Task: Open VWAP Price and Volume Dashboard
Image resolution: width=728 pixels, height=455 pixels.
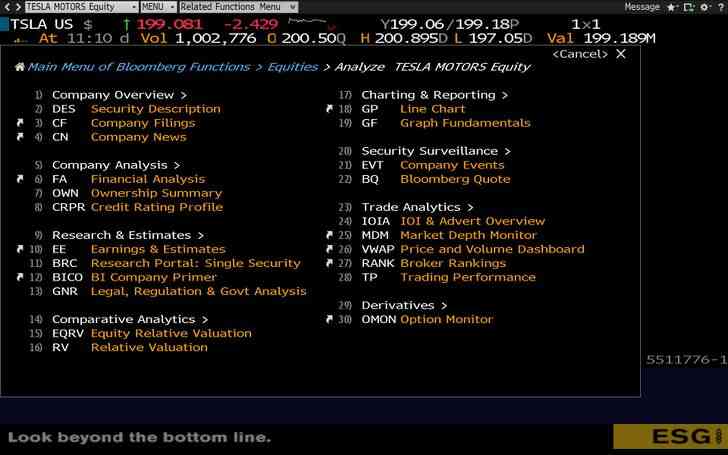Action: coord(473,249)
